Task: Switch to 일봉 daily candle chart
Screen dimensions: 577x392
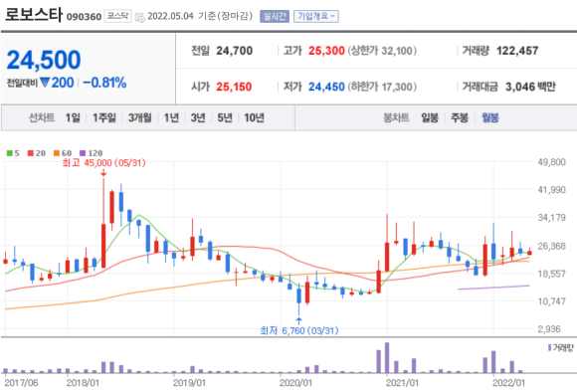Action: tap(430, 117)
